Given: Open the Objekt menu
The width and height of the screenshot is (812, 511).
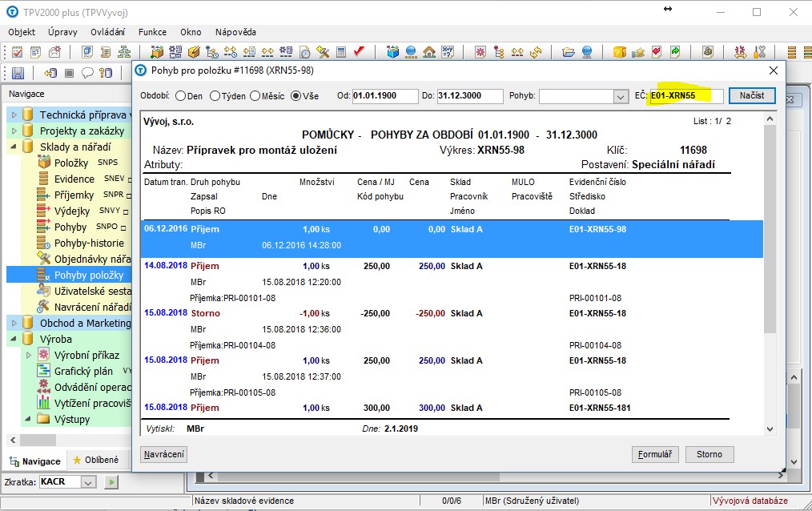Looking at the screenshot, I should 22,32.
